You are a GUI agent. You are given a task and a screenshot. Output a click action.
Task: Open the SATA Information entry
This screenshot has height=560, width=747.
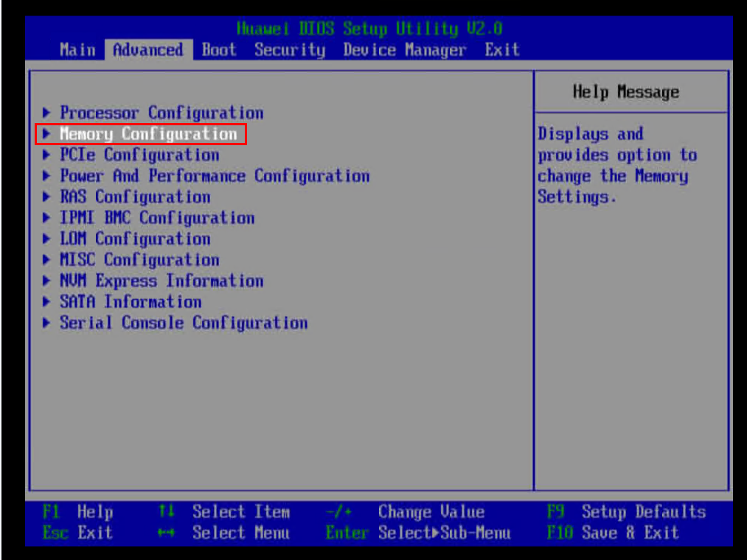122,301
